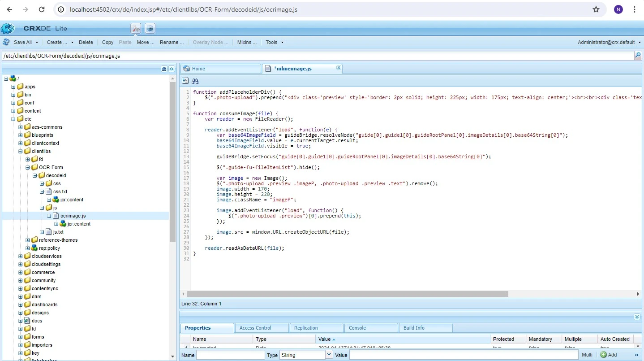Select the rep:policy node
Image resolution: width=644 pixels, height=361 pixels.
tap(49, 248)
